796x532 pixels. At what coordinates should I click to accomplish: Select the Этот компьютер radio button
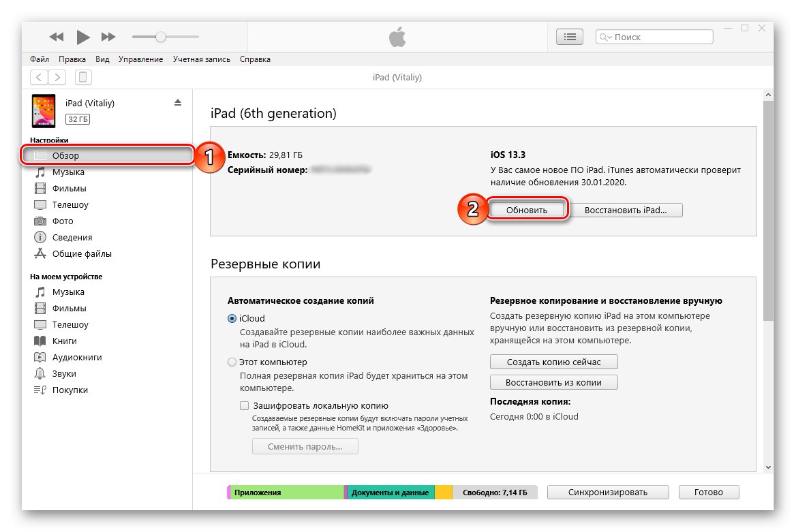tap(232, 362)
